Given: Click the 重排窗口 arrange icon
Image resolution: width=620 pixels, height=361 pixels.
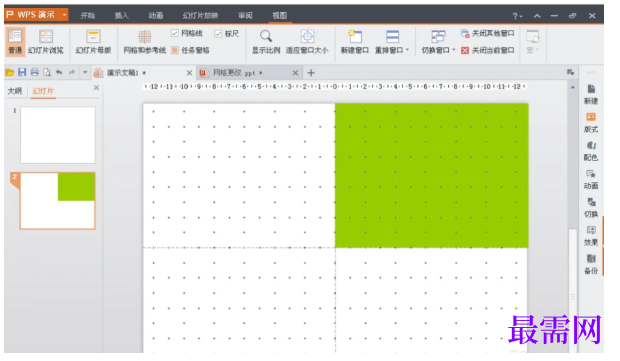Looking at the screenshot, I should point(392,36).
